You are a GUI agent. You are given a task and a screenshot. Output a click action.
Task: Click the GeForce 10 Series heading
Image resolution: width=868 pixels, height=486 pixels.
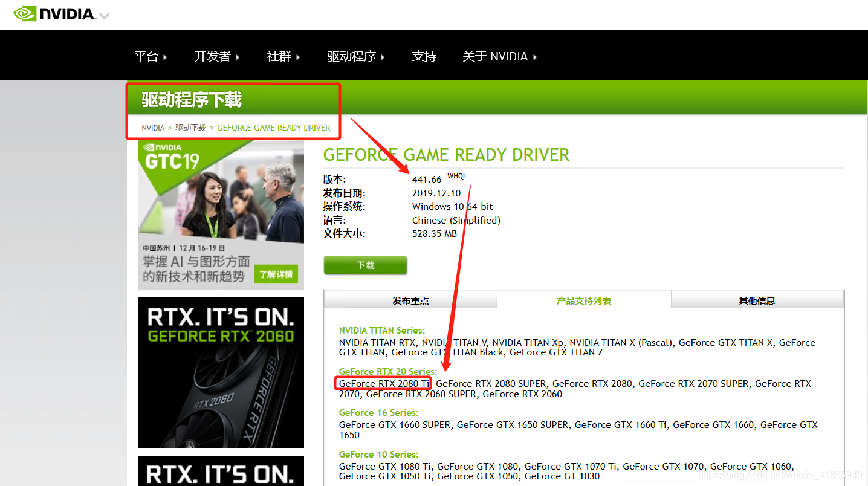(x=378, y=455)
